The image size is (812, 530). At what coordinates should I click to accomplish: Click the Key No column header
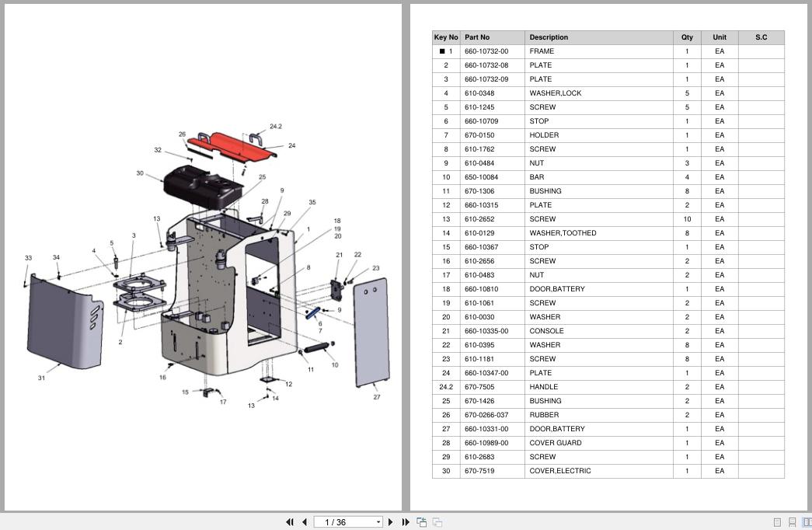tap(446, 37)
